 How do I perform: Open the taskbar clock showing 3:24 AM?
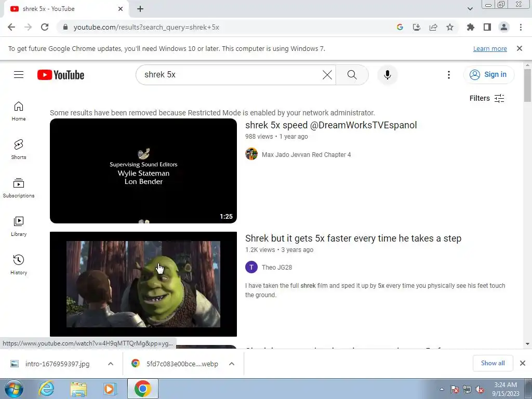coord(506,389)
